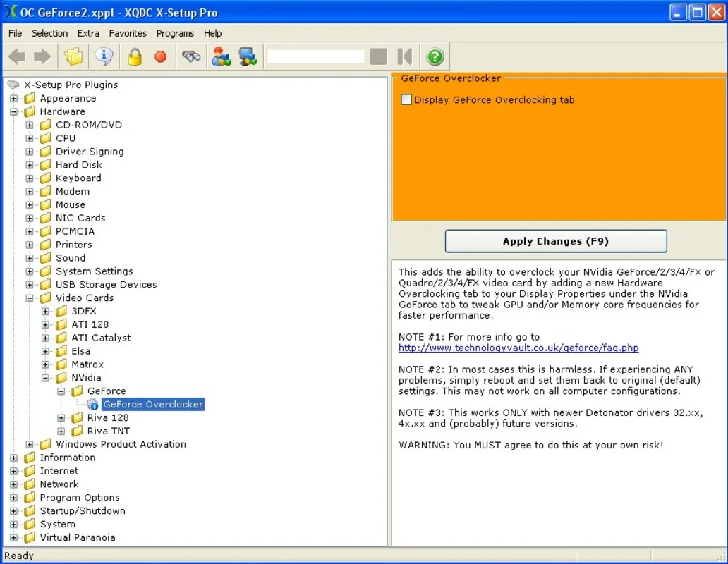The width and height of the screenshot is (728, 564).
Task: Click the GeForce folder icon
Action: [77, 391]
